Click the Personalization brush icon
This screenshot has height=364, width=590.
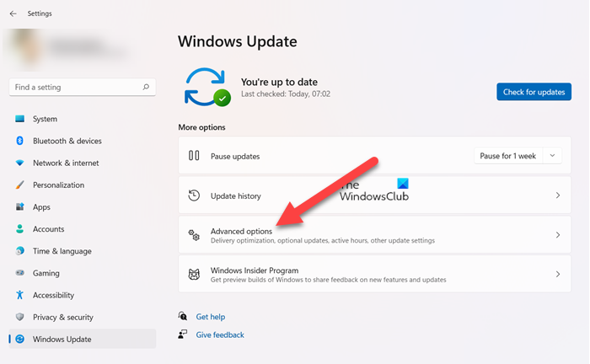pyautogui.click(x=19, y=185)
